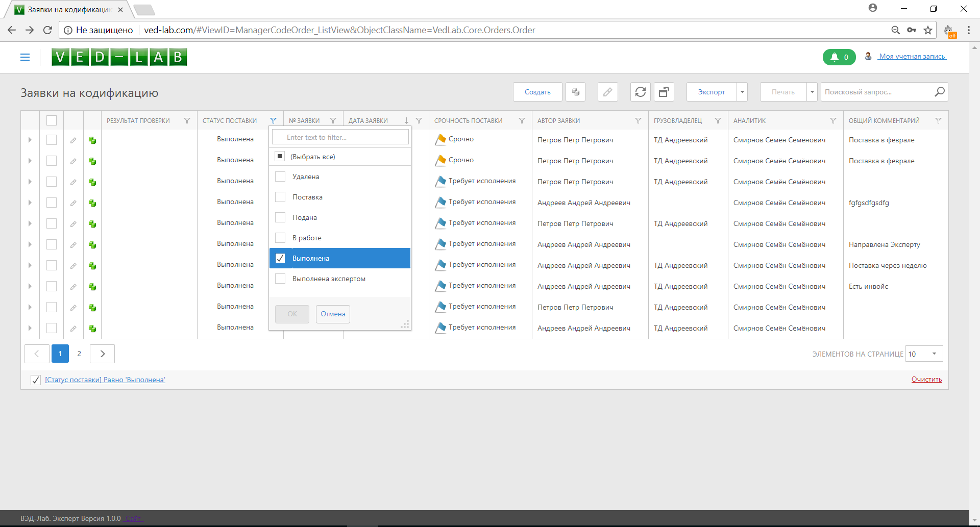Check the В работе filter option
The width and height of the screenshot is (980, 527).
tap(280, 238)
